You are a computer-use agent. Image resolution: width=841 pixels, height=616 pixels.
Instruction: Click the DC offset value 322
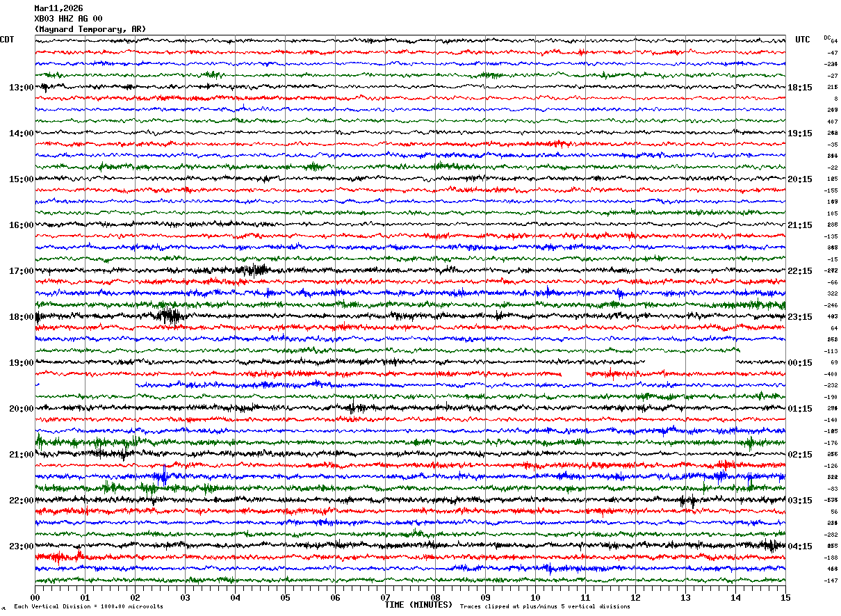832,293
